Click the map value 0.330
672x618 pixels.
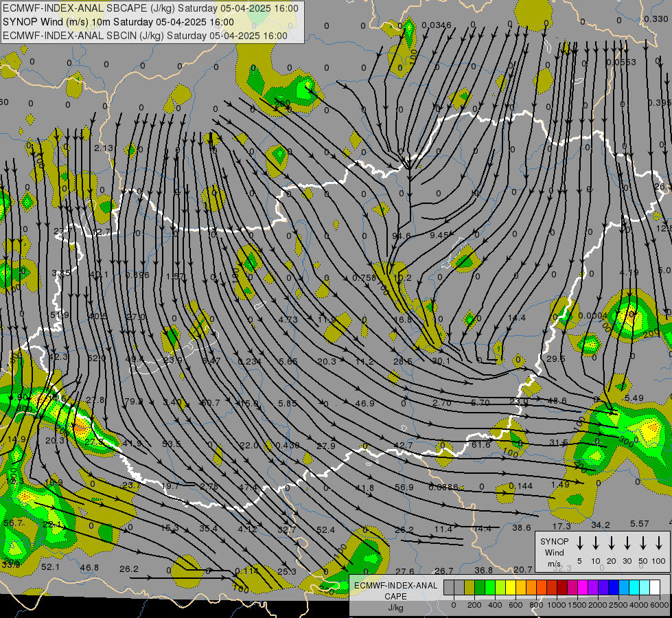(656, 19)
